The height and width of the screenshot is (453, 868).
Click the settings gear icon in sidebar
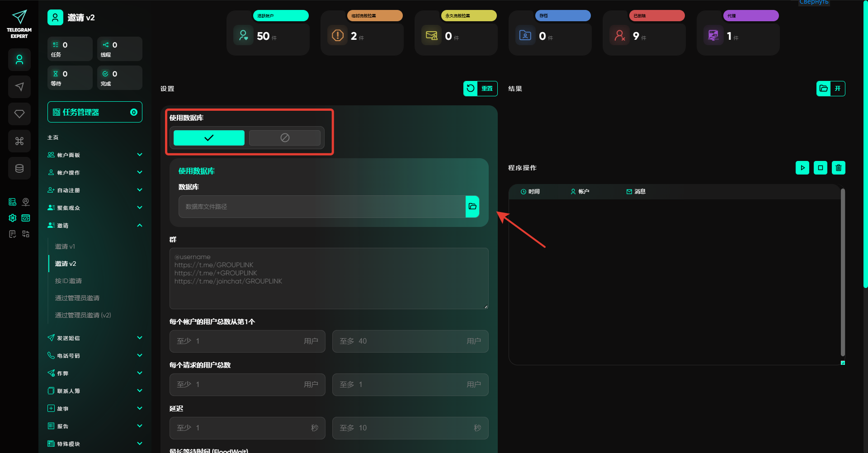tap(13, 218)
